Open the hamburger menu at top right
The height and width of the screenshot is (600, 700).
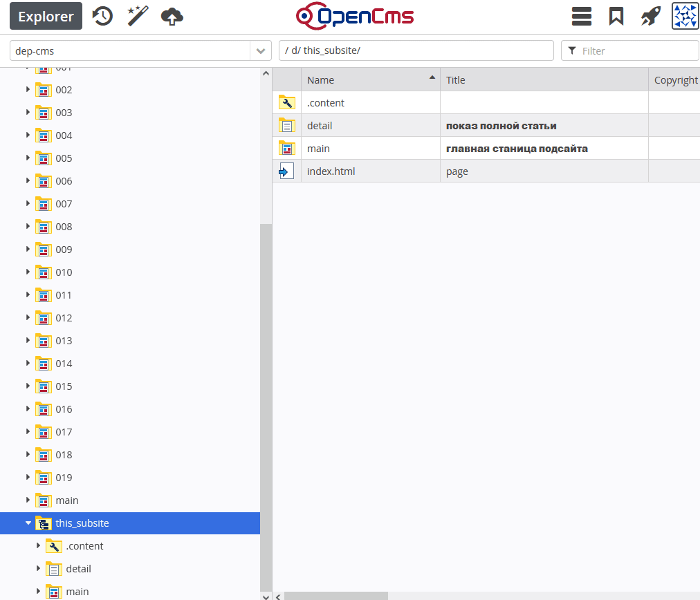pos(582,16)
